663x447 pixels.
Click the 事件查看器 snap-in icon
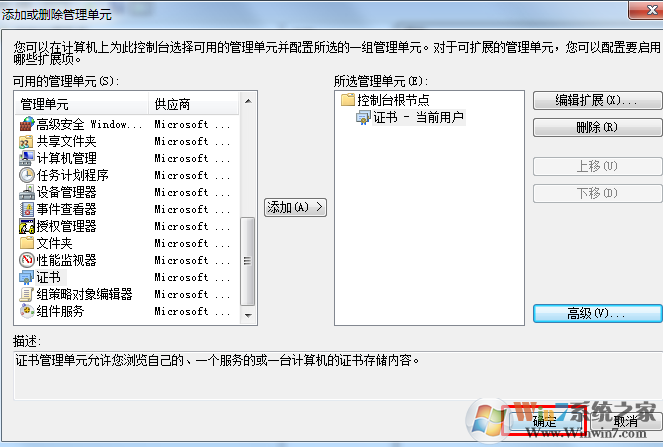click(27, 209)
